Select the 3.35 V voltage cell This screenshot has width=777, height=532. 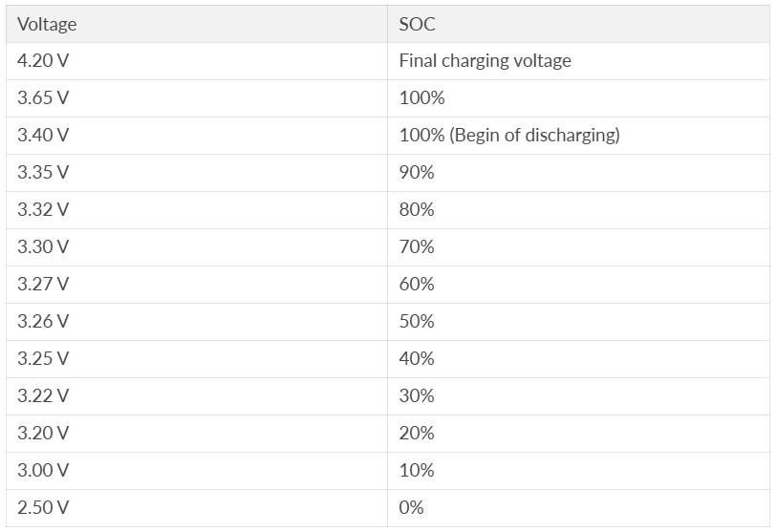click(x=43, y=173)
